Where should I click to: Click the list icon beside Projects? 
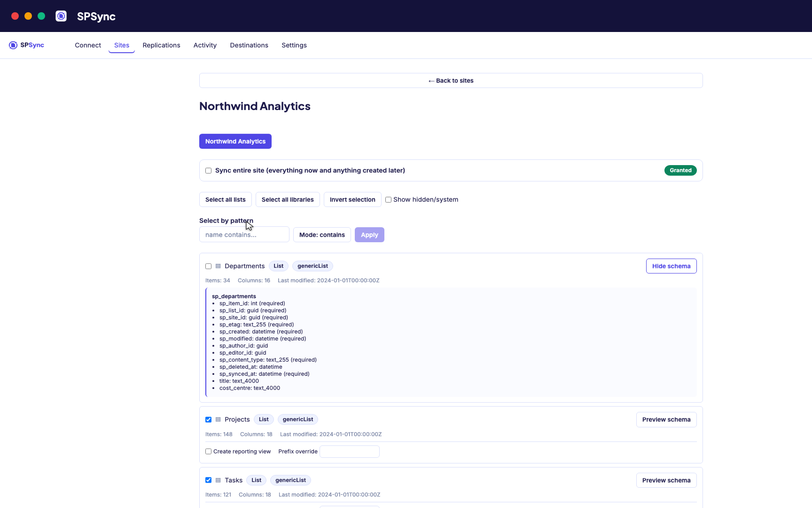(x=218, y=420)
